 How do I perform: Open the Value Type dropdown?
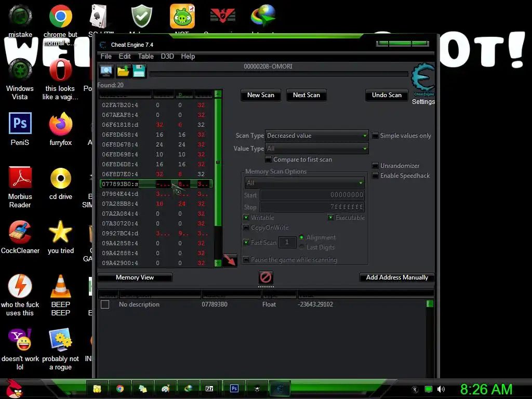coord(316,148)
